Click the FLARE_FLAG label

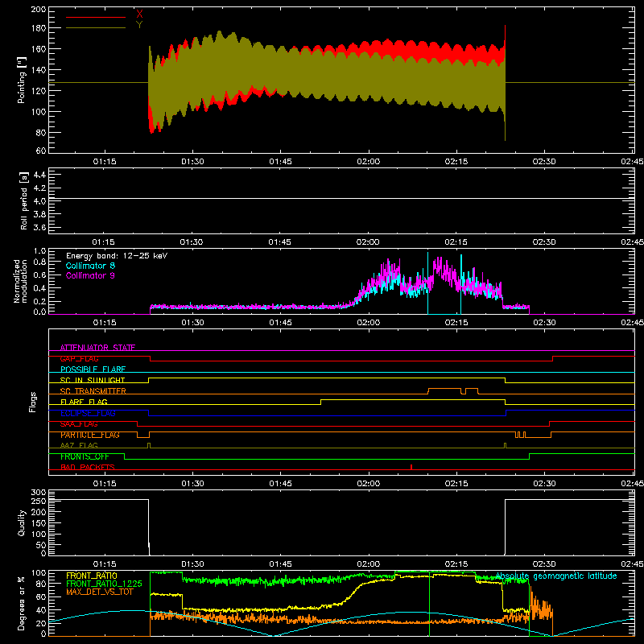coord(84,402)
